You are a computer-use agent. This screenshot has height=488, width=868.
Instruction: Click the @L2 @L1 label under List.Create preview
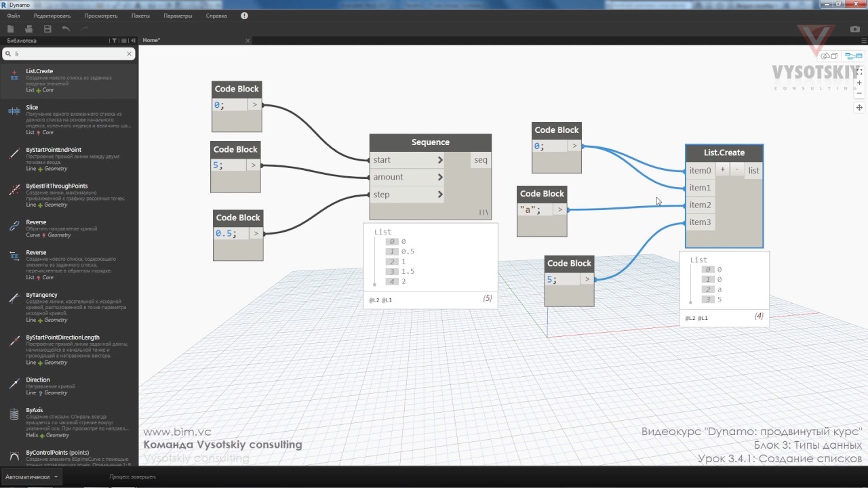tap(696, 318)
